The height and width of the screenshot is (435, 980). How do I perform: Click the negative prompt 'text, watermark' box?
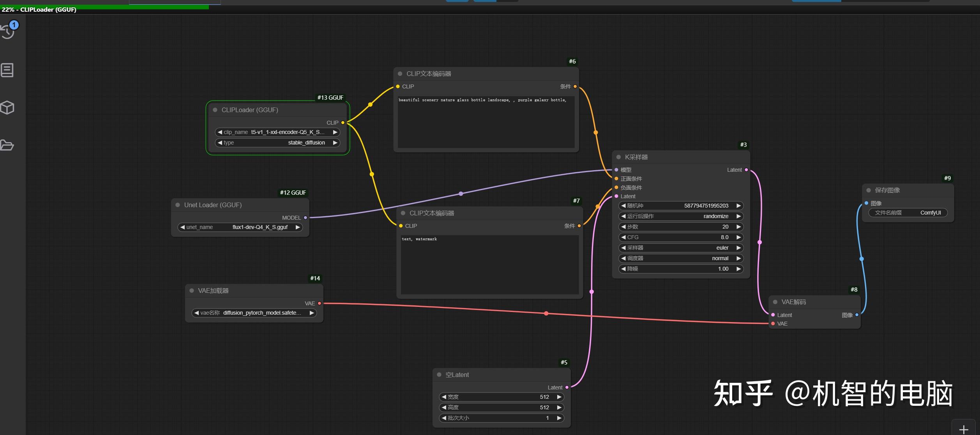point(489,265)
